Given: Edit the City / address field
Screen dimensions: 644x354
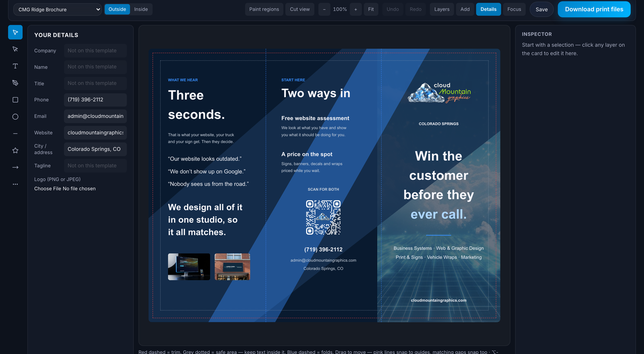Looking at the screenshot, I should coord(95,149).
